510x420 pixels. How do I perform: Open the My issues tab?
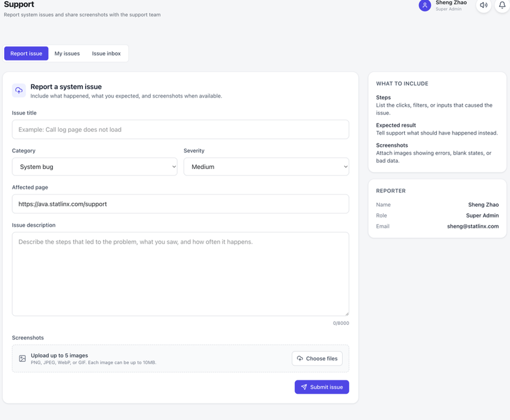(x=67, y=53)
